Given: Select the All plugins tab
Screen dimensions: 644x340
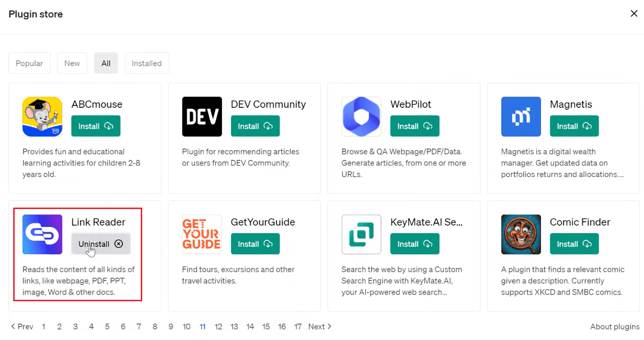Looking at the screenshot, I should tap(106, 63).
